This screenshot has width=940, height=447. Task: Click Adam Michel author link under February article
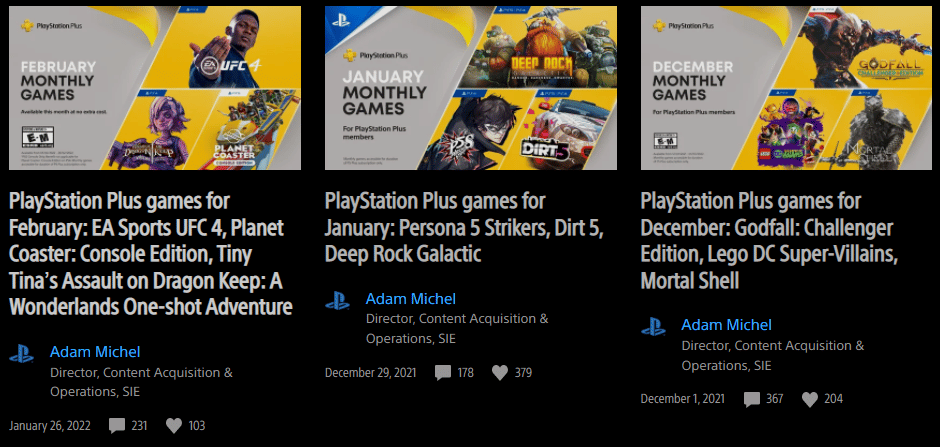click(x=95, y=352)
